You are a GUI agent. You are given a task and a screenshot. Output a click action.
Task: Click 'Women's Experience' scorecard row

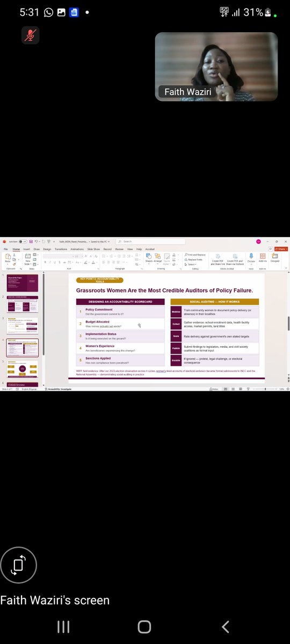click(x=120, y=348)
